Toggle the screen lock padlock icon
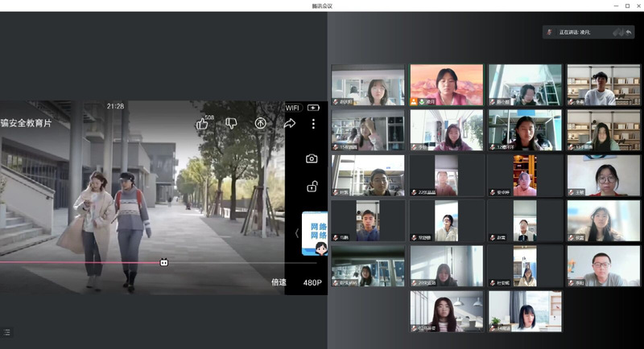Screen dimensions: 644x349 pyautogui.click(x=312, y=187)
